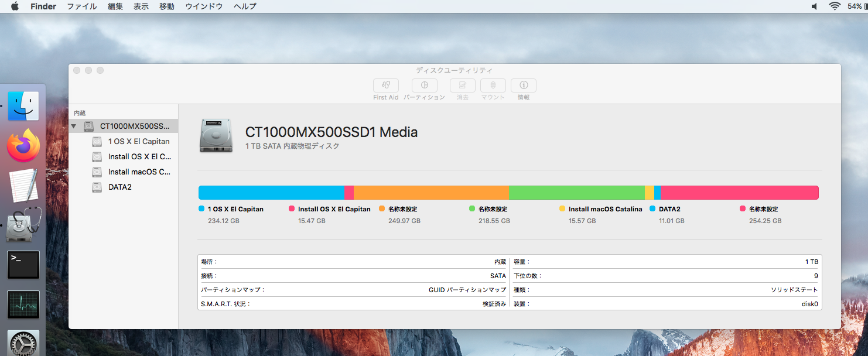The image size is (868, 356).
Task: Select DATA2 volume in sidebar
Action: 119,187
